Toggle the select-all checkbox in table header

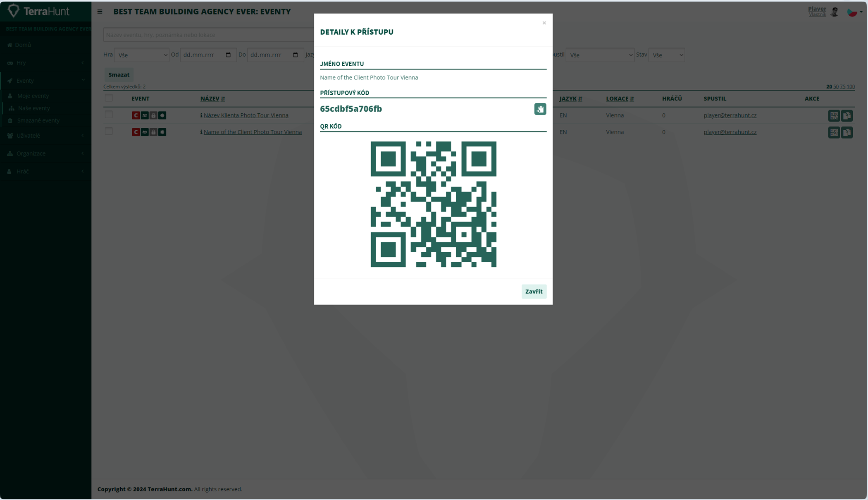pos(109,98)
